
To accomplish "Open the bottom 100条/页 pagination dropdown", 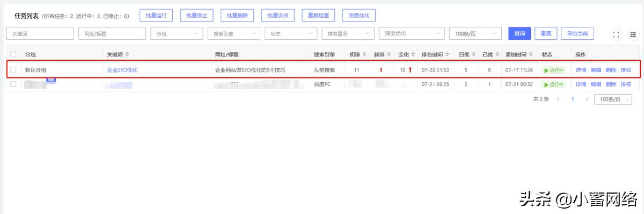I will click(613, 99).
